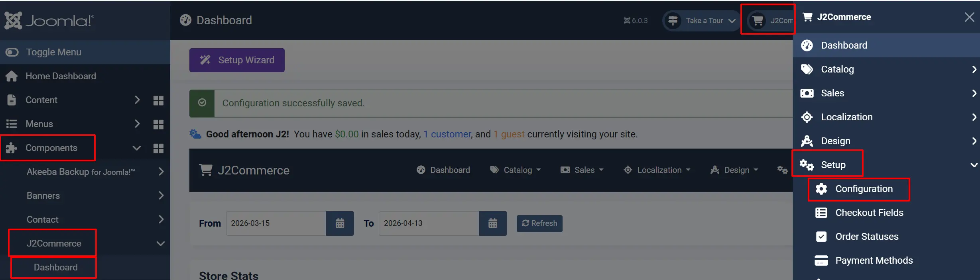This screenshot has height=280, width=980.
Task: Expand the Contact submenu arrow
Action: click(161, 219)
